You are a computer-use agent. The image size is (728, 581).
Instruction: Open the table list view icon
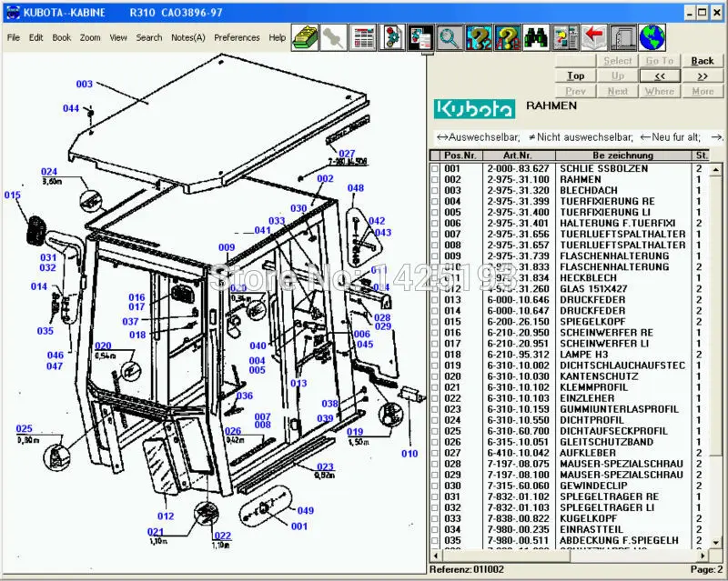363,37
